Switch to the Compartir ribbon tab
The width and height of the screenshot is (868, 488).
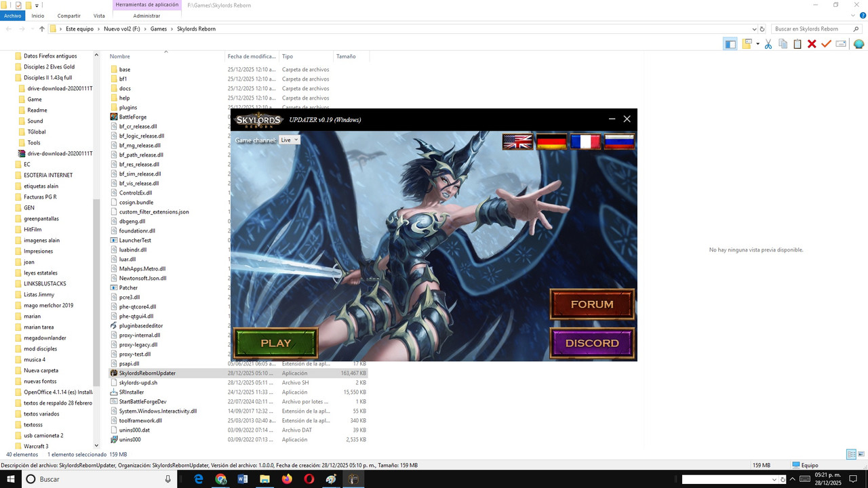tap(68, 16)
